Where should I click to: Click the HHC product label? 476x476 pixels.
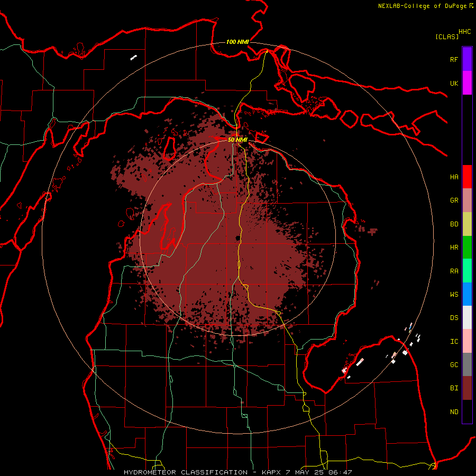pyautogui.click(x=464, y=32)
